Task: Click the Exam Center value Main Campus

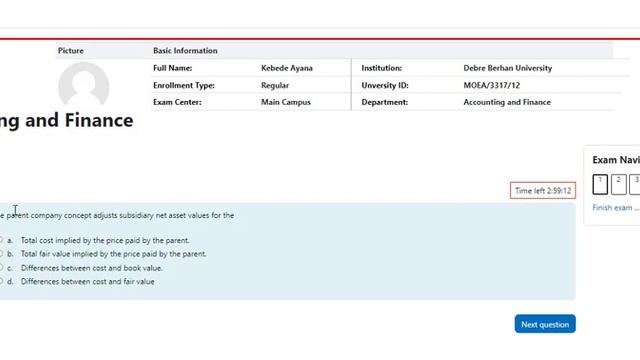Action: (x=286, y=102)
